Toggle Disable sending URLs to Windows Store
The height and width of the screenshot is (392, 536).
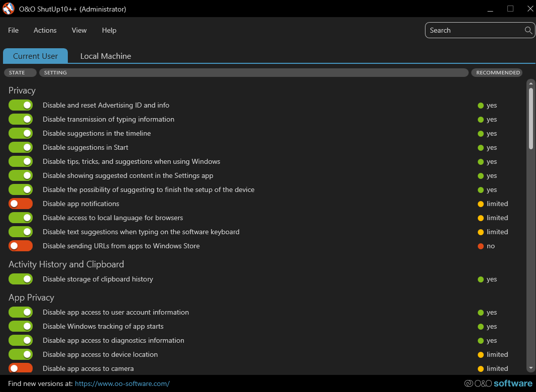21,246
